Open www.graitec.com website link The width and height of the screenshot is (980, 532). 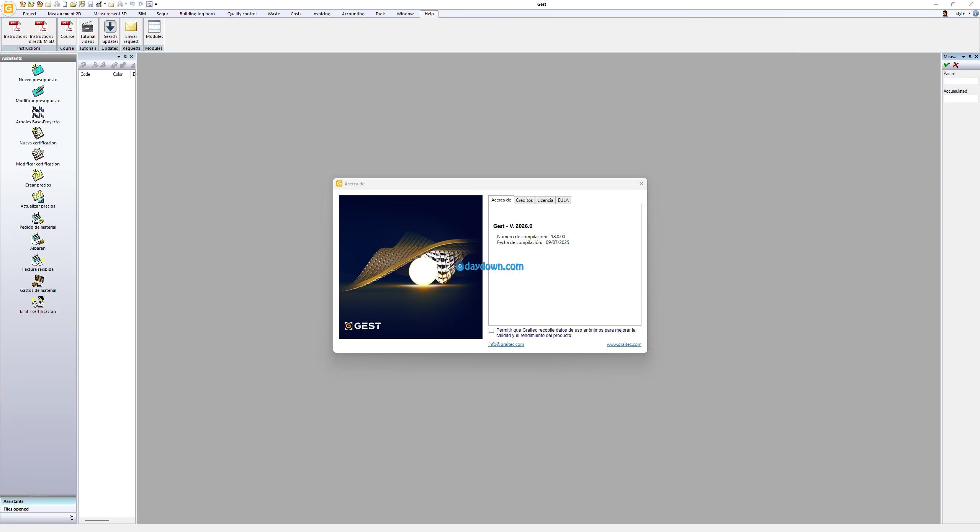(x=624, y=344)
